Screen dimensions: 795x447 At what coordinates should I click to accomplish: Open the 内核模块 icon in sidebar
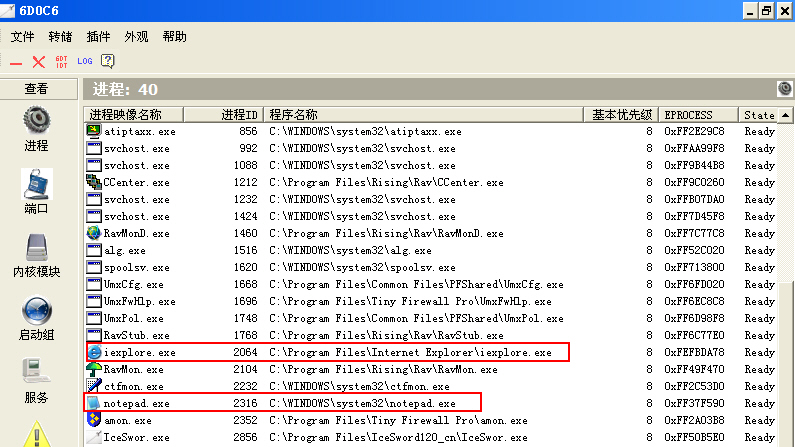tap(37, 247)
